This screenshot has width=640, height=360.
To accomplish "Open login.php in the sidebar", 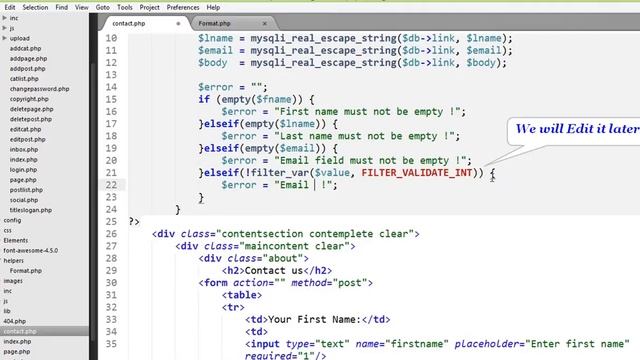I will click(23, 169).
